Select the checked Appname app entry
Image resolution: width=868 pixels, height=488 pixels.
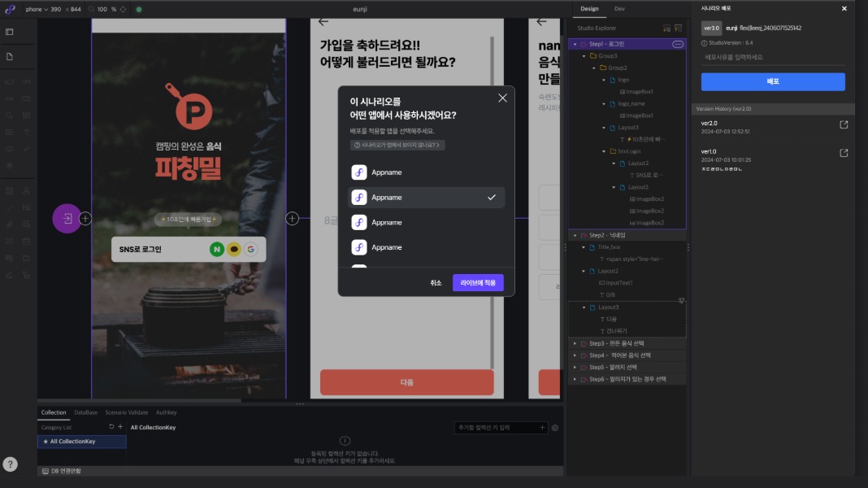[426, 198]
